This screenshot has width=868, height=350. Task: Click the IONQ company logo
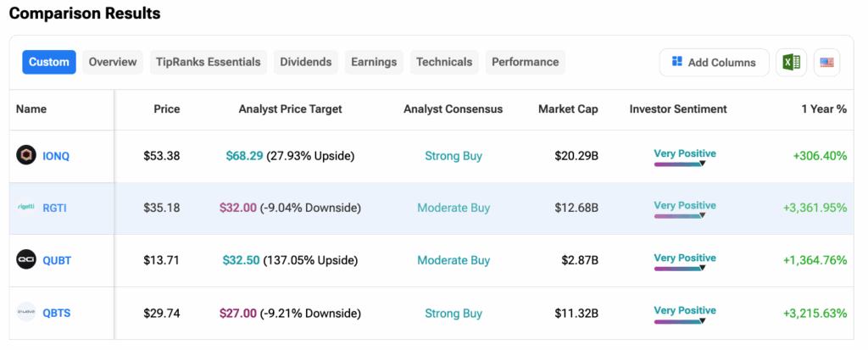[26, 155]
